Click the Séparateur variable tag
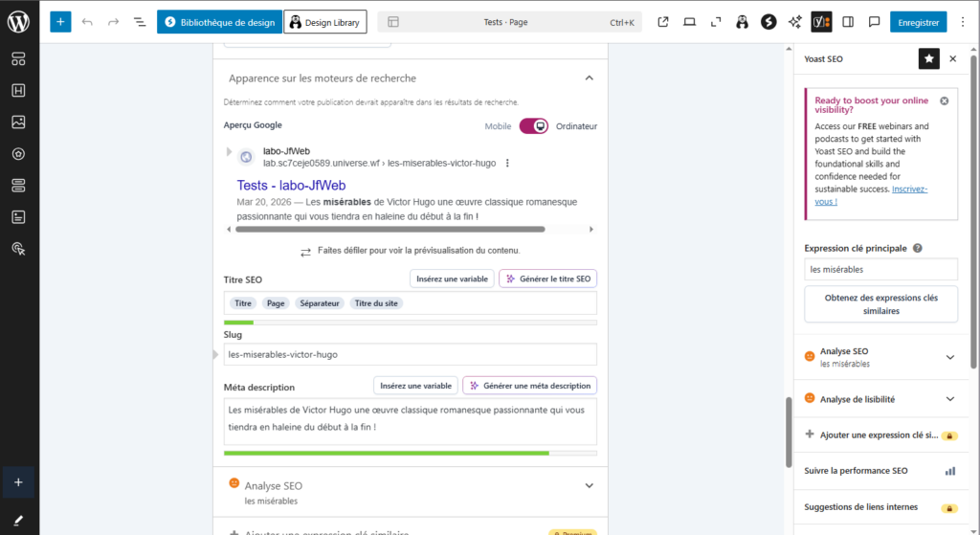This screenshot has height=535, width=980. [x=320, y=303]
